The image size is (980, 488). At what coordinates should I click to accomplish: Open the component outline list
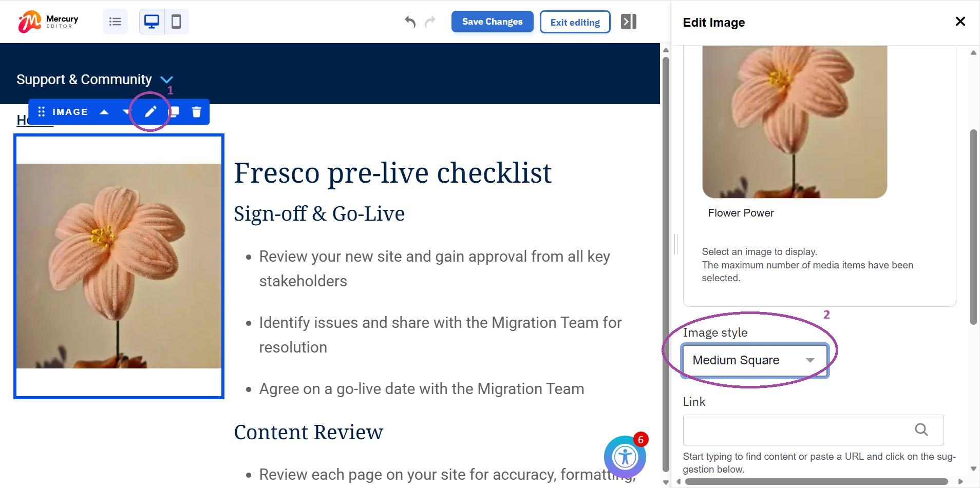[115, 22]
